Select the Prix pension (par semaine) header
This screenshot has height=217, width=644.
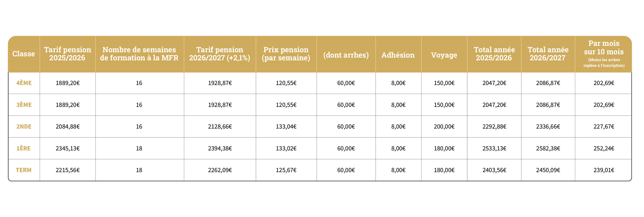pos(286,54)
